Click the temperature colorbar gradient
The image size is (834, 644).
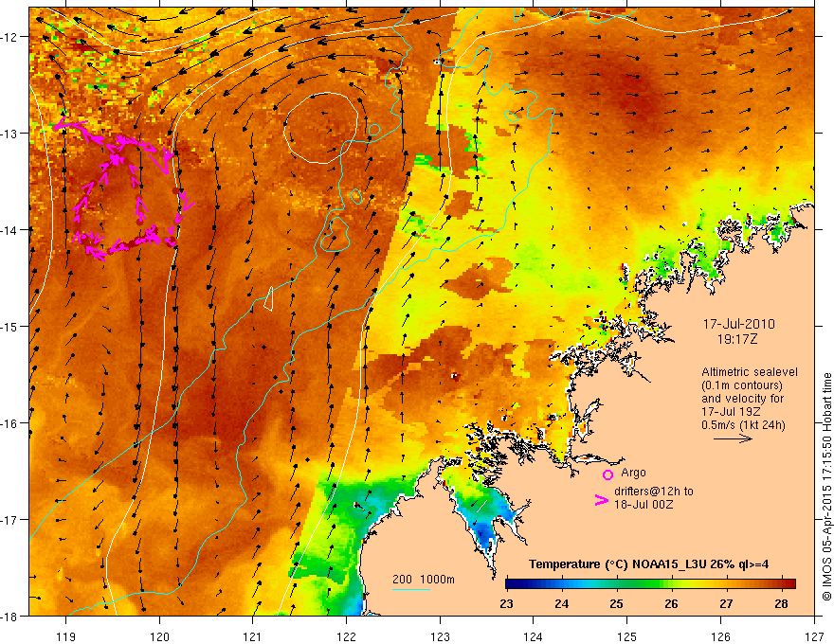coord(650,583)
